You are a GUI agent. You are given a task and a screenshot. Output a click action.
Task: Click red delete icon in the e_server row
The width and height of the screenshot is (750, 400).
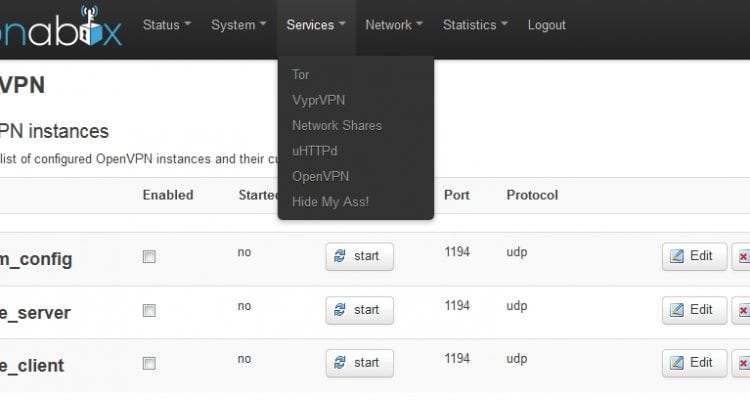(742, 310)
